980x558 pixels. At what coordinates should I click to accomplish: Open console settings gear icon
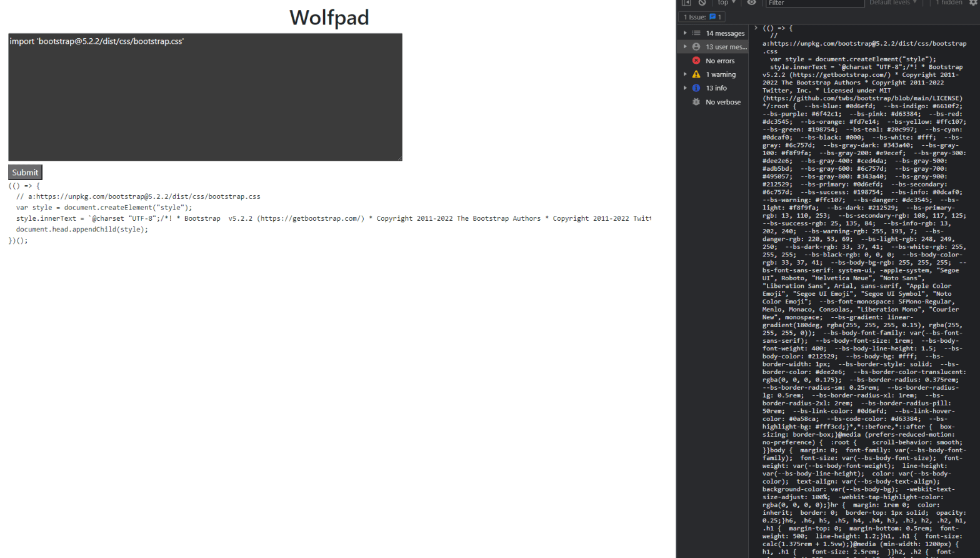pyautogui.click(x=973, y=3)
